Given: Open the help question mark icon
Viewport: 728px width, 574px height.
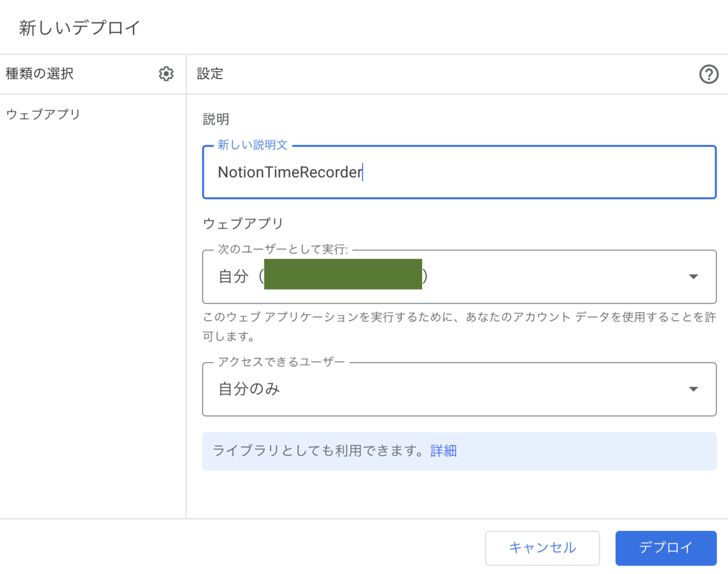Looking at the screenshot, I should pos(709,75).
